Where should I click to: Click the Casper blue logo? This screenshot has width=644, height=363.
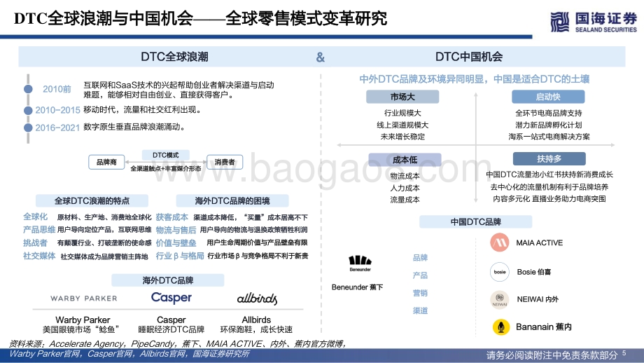coord(171,297)
